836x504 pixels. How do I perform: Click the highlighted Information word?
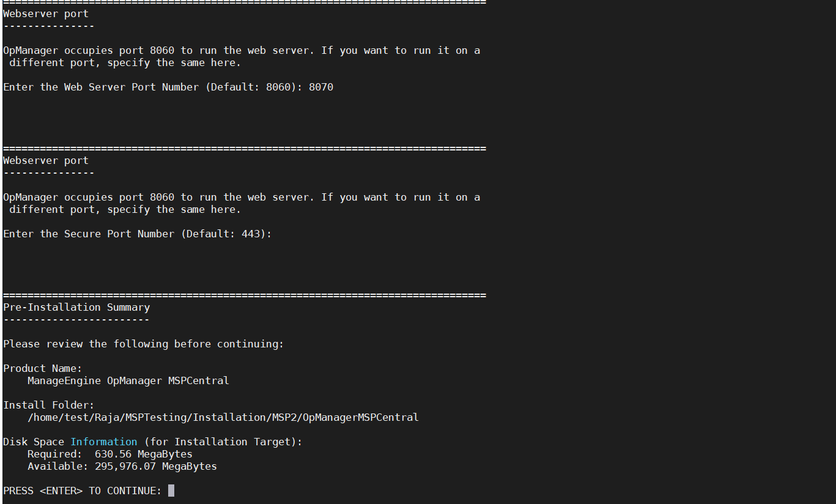(x=104, y=442)
